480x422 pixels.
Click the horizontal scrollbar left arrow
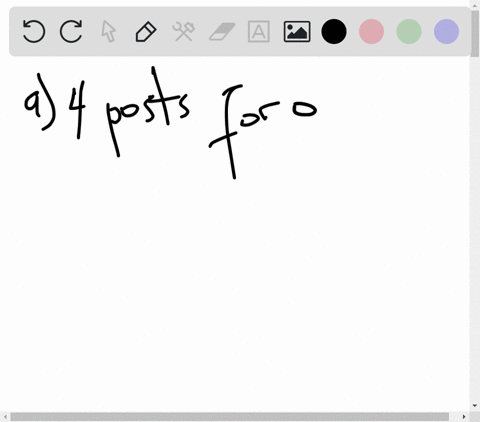6,416
